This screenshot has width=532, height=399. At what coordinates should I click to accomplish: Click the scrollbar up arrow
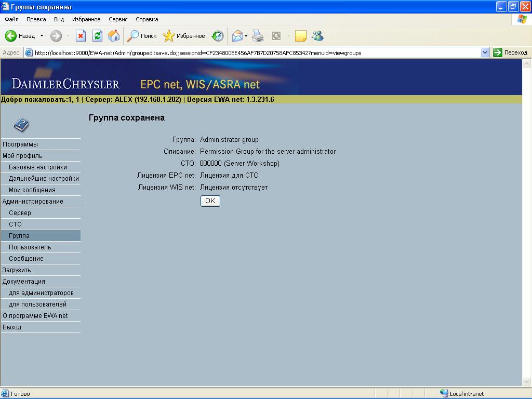tap(527, 63)
